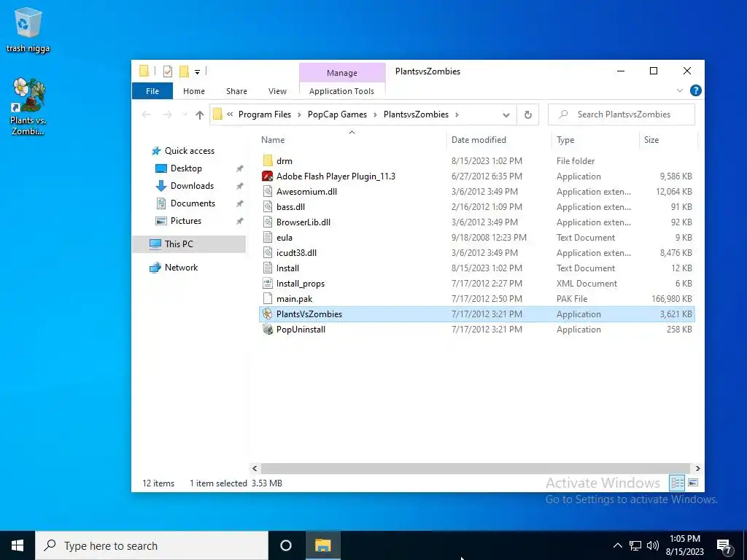Expand hidden parent folders in address bar
Viewport: 747px width, 560px height.
(230, 114)
